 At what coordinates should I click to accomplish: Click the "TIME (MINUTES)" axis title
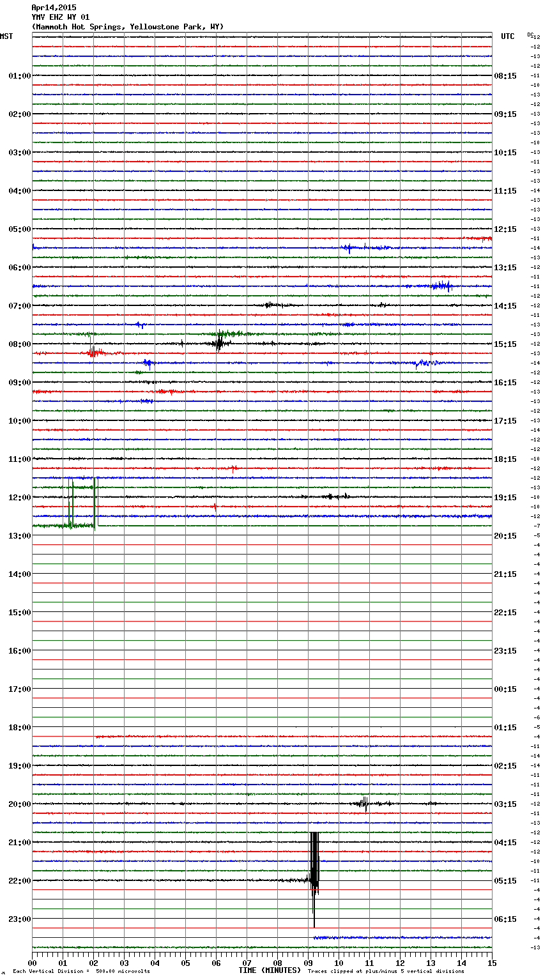point(270,970)
